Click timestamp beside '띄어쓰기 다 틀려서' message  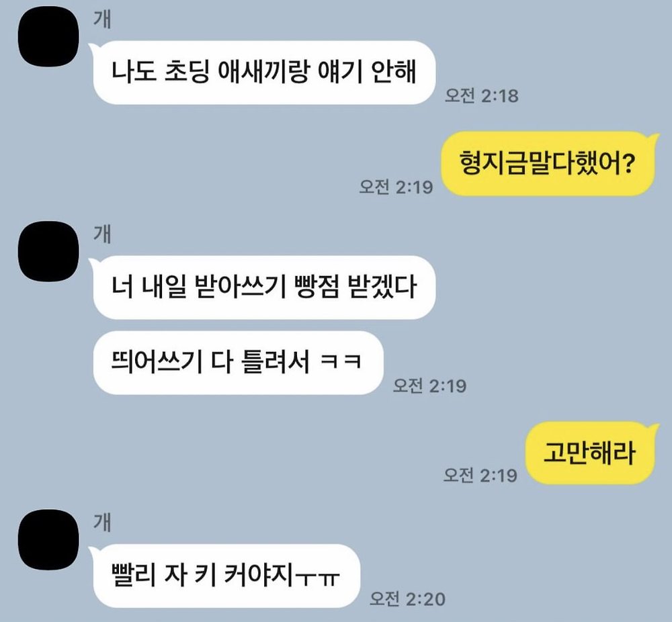pos(430,386)
